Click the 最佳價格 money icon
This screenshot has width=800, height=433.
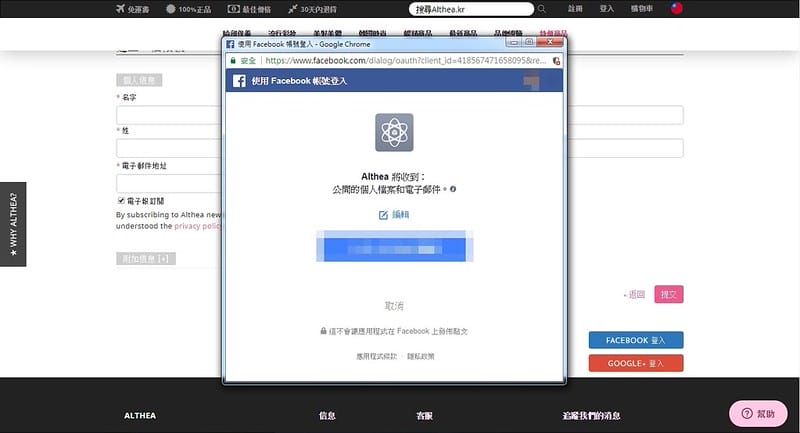pos(233,9)
